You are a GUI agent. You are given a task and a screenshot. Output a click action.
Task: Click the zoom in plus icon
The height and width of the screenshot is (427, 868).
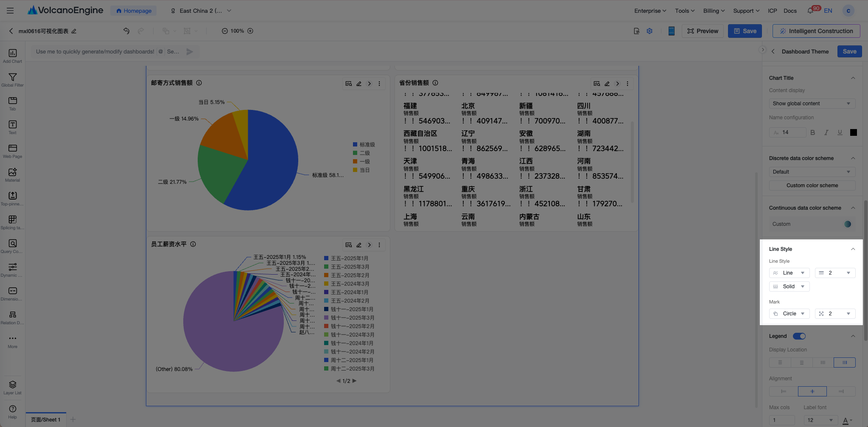(x=250, y=31)
